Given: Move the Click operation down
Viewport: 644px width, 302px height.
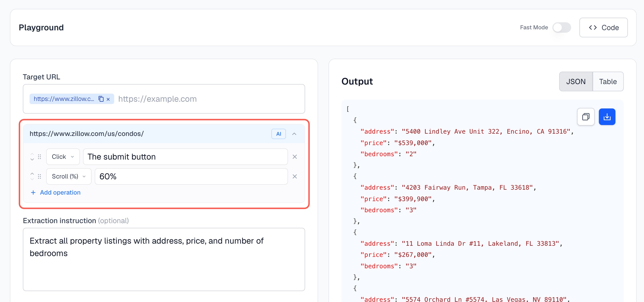Looking at the screenshot, I should pos(32,159).
